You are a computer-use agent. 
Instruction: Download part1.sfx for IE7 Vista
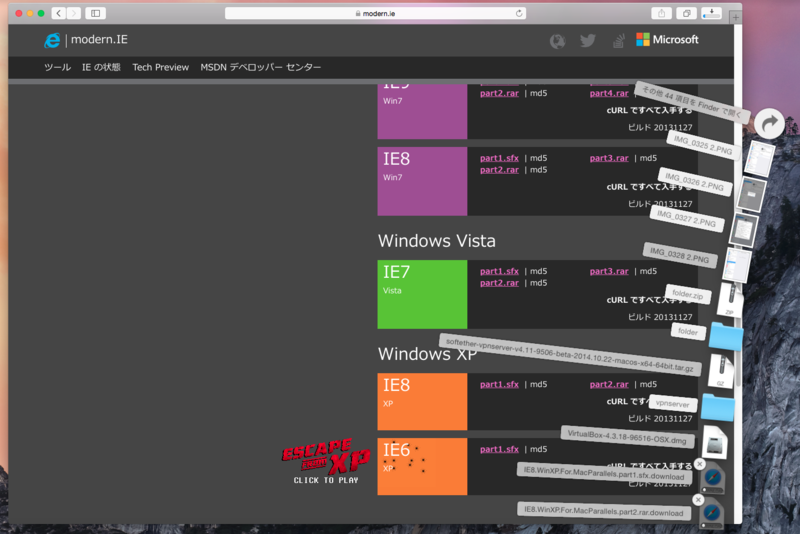coord(499,271)
